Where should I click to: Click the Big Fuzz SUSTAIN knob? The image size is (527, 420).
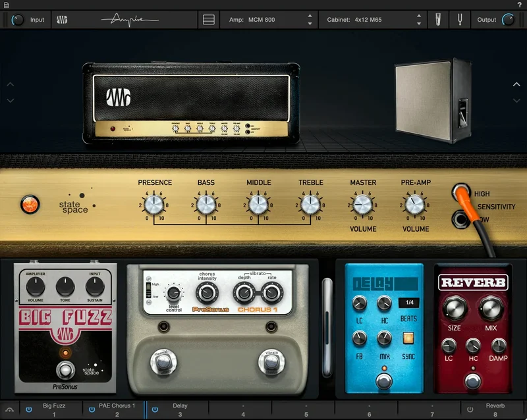click(95, 286)
